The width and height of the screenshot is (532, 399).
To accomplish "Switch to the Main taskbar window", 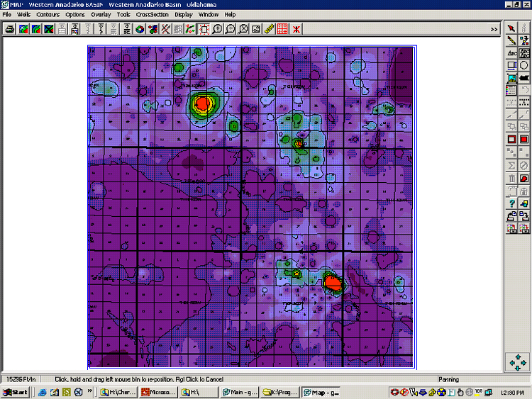I will [240, 392].
